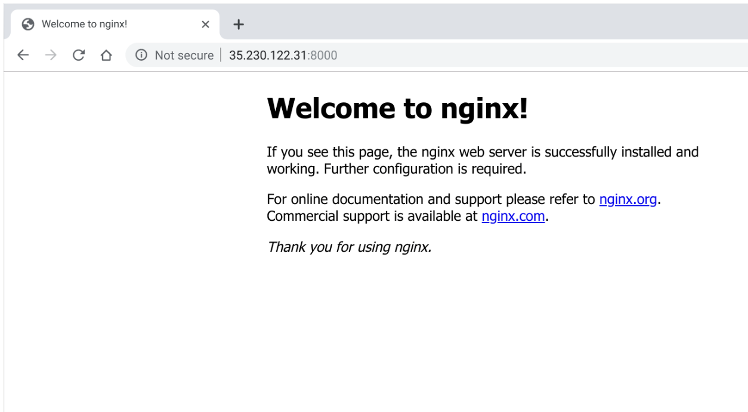The width and height of the screenshot is (748, 412).
Task: Click the Welcome to nginx! heading
Action: [397, 108]
